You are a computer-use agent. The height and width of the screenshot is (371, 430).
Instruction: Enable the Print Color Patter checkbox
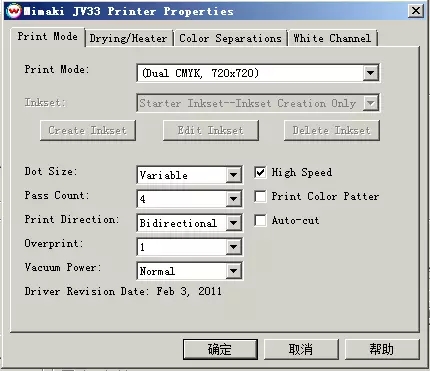pyautogui.click(x=260, y=196)
